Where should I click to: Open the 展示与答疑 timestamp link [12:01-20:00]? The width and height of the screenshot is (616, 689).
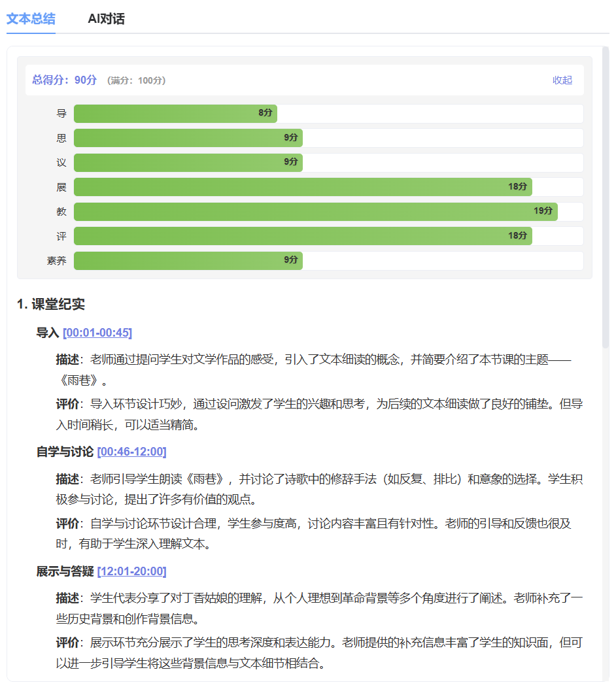[x=132, y=571]
